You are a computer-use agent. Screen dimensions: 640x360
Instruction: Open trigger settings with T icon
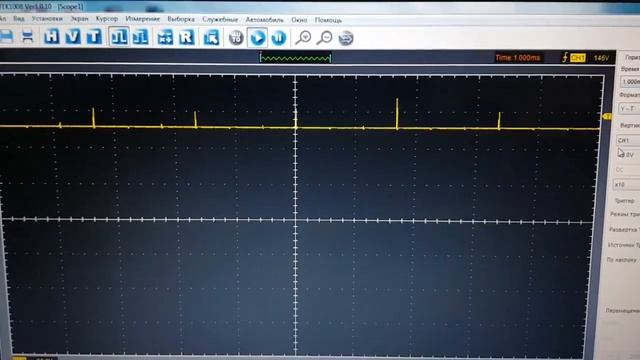(94, 37)
